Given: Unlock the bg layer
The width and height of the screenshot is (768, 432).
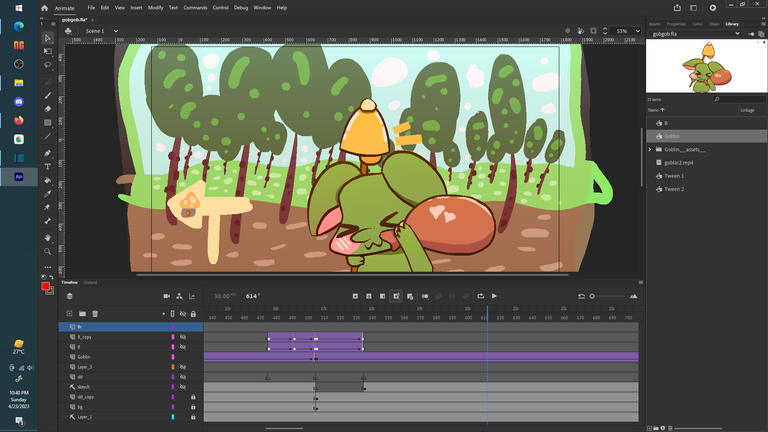Looking at the screenshot, I should pos(193,407).
